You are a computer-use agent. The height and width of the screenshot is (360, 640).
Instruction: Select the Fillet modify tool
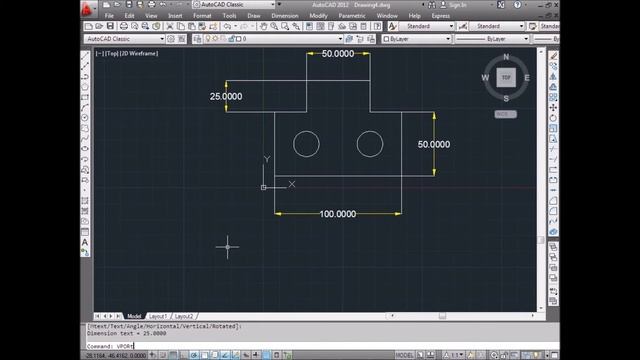coord(553,211)
